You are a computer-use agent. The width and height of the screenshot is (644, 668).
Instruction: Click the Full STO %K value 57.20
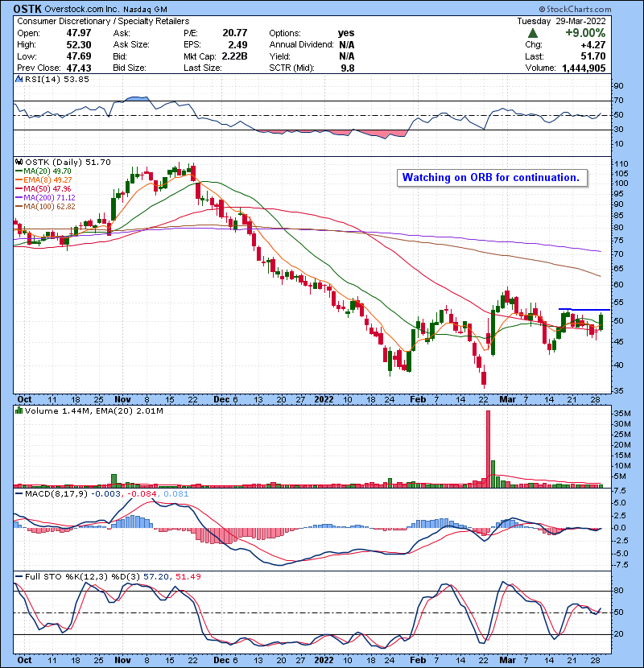click(156, 576)
